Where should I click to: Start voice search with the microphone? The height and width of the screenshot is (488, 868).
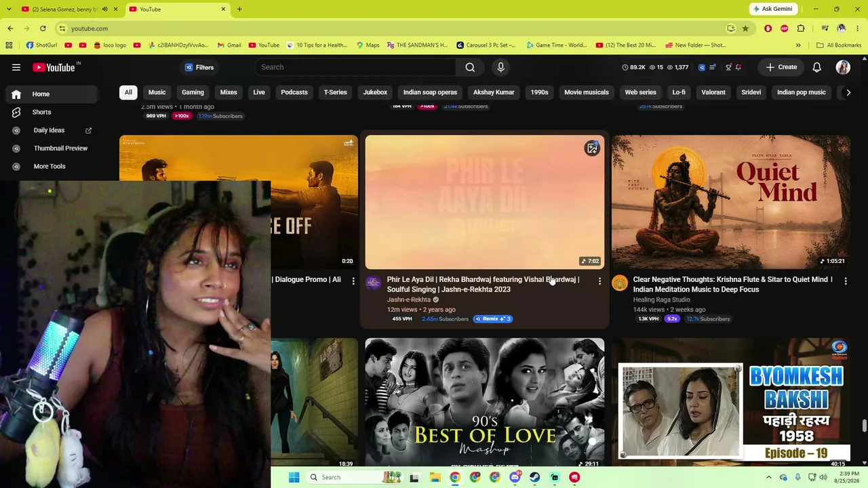click(500, 67)
